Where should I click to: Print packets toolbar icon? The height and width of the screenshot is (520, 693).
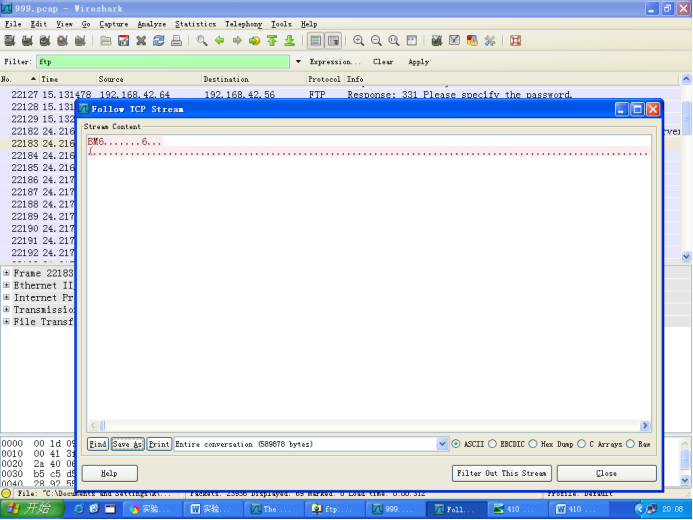[x=176, y=41]
